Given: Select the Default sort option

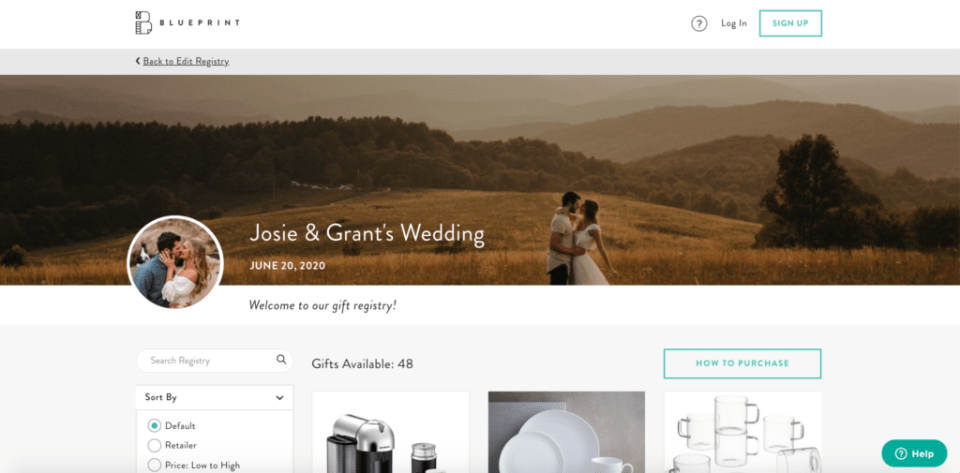Looking at the screenshot, I should pyautogui.click(x=172, y=426).
